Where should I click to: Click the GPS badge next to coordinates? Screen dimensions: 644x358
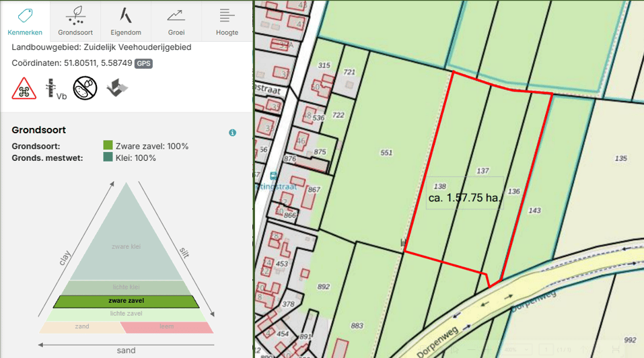[x=143, y=64]
